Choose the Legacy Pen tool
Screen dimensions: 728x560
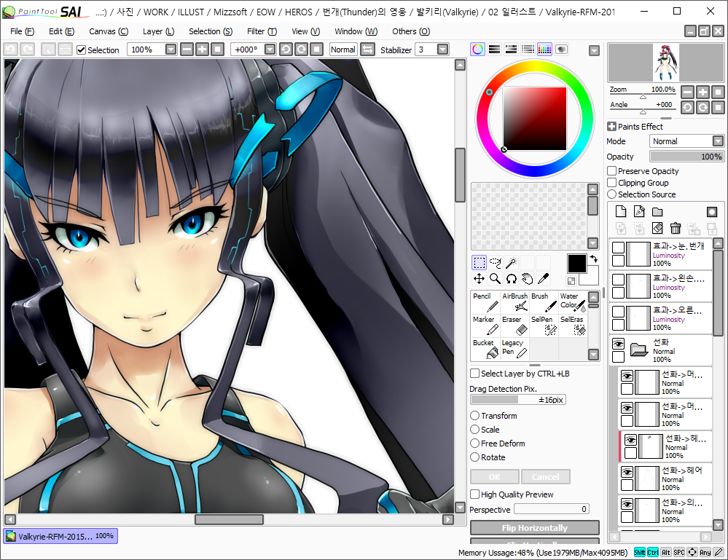click(514, 349)
